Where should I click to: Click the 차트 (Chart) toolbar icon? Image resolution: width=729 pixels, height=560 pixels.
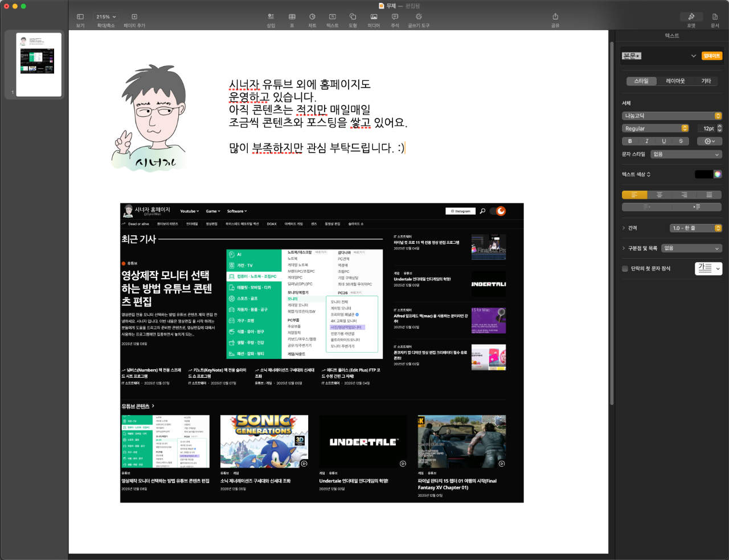point(312,17)
